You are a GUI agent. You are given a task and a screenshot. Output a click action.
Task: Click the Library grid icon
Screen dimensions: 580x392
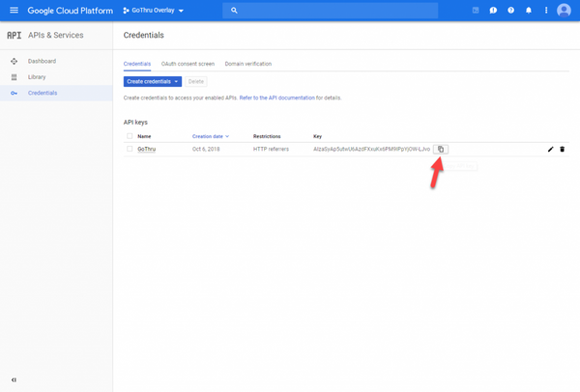tap(14, 77)
